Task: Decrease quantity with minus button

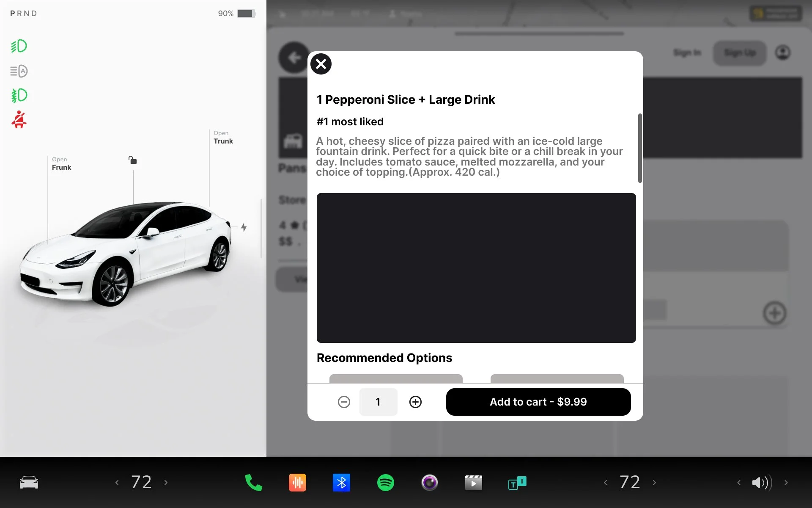Action: (344, 402)
